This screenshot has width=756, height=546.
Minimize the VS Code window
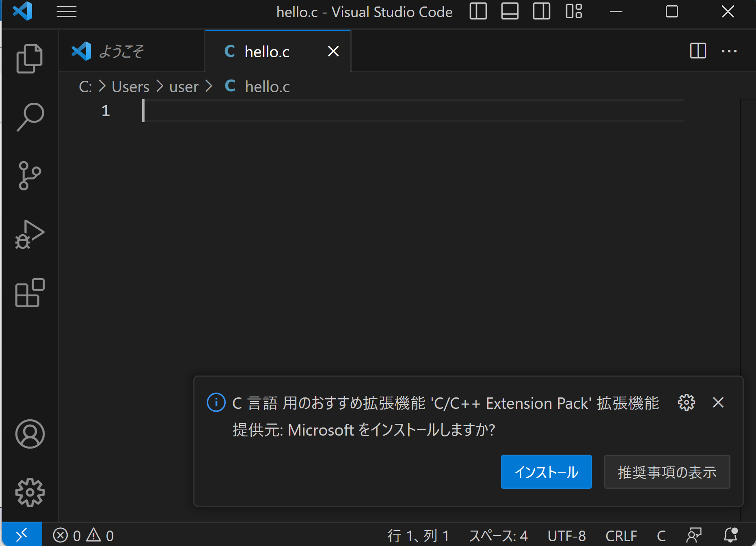pyautogui.click(x=616, y=11)
